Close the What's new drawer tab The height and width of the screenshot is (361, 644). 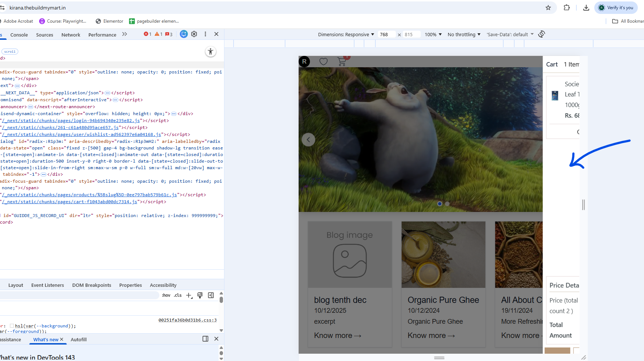click(62, 339)
